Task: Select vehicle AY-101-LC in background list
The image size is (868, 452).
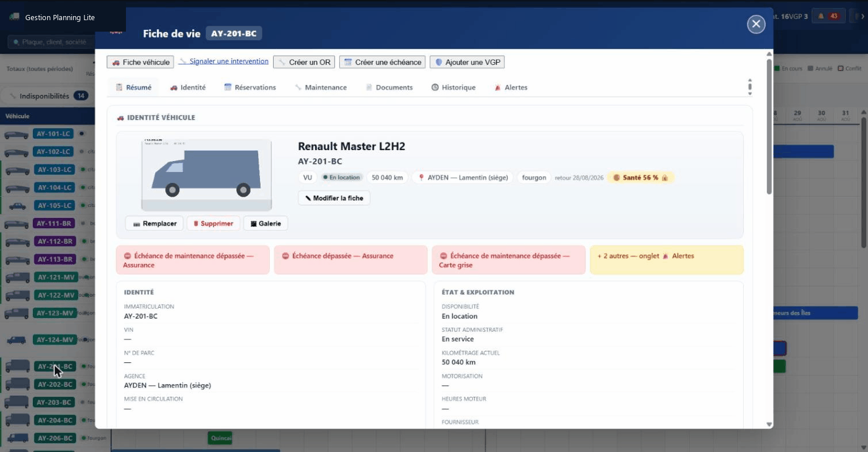Action: (53, 134)
